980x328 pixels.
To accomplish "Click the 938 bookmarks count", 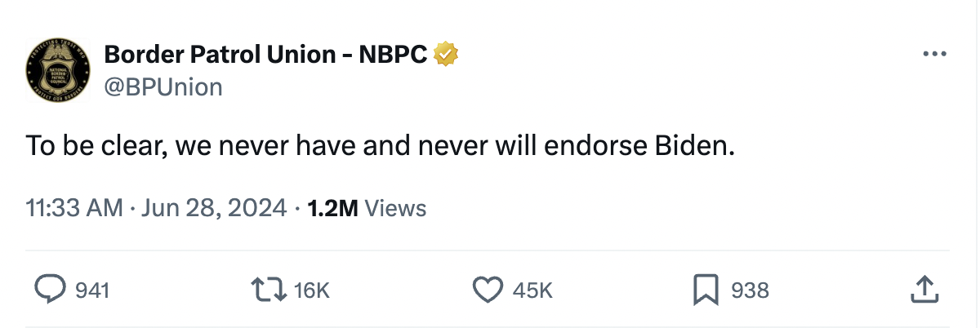I will click(750, 290).
